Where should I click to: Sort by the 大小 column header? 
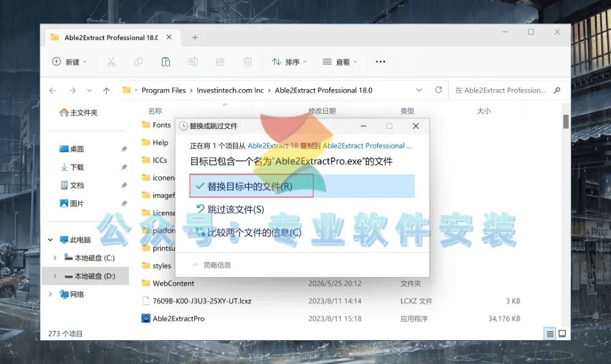(483, 111)
